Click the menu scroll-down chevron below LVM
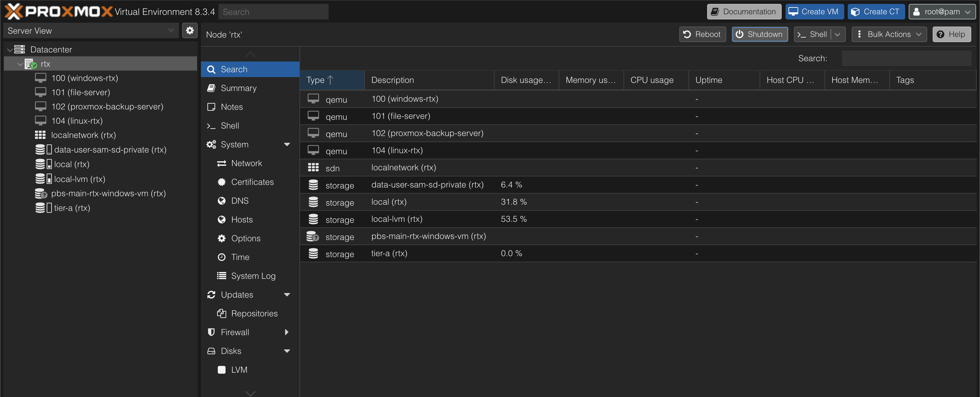The height and width of the screenshot is (397, 980). point(250,393)
